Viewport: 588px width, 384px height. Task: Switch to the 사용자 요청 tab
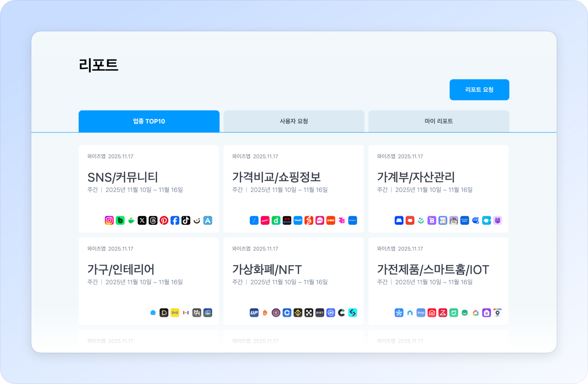point(294,121)
